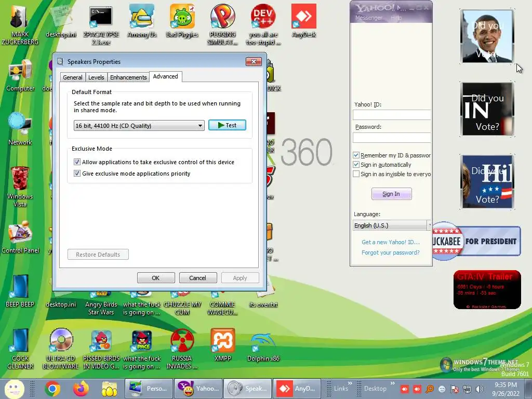Close the Speakers Properties dialog
This screenshot has width=532, height=399.
(x=254, y=61)
